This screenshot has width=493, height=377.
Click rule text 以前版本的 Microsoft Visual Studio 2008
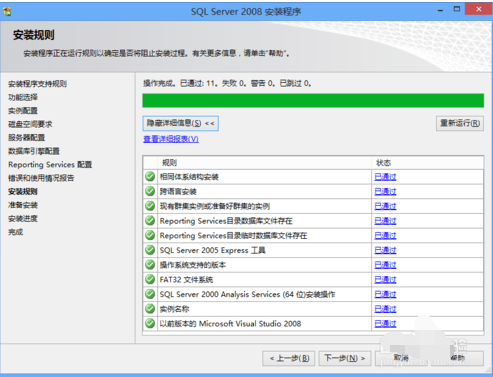(230, 324)
